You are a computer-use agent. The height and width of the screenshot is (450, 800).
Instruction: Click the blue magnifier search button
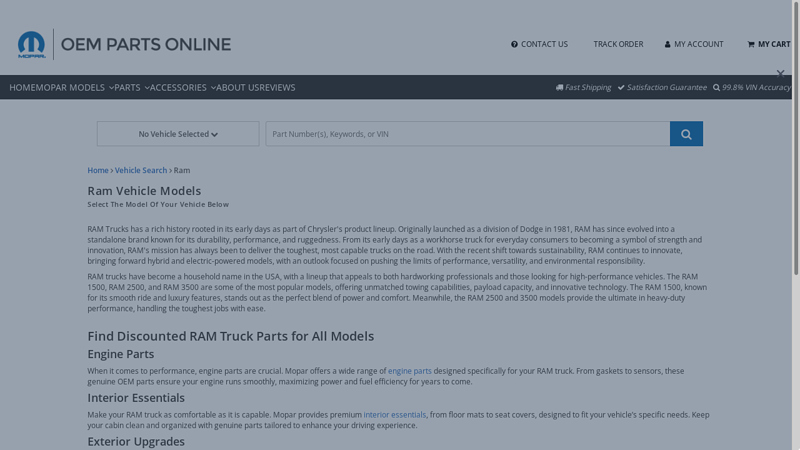[686, 134]
